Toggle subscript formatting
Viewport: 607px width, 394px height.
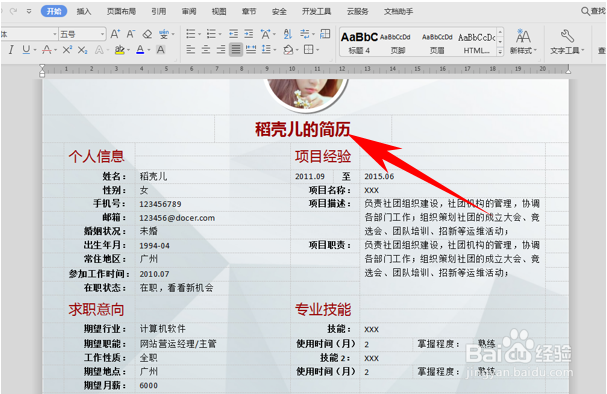[82, 50]
